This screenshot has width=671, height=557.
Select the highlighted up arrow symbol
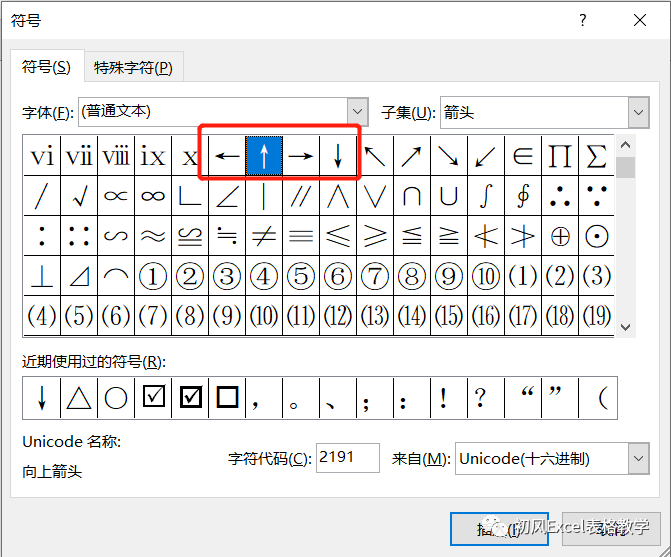(x=264, y=156)
